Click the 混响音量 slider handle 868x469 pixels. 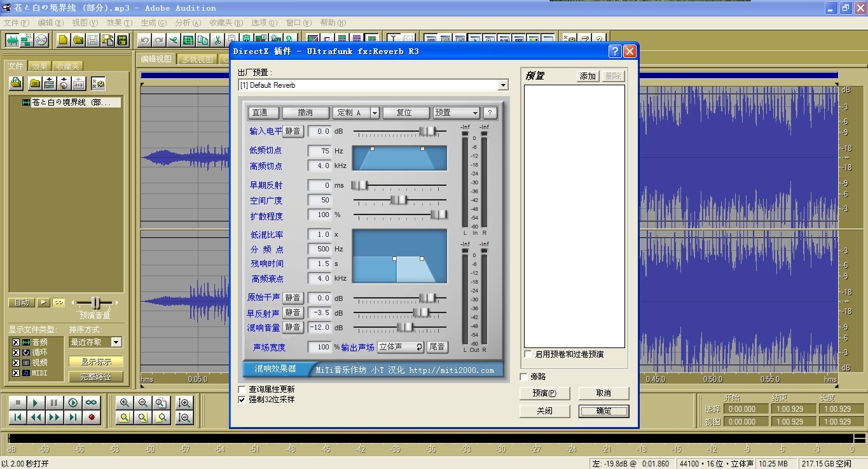405,327
